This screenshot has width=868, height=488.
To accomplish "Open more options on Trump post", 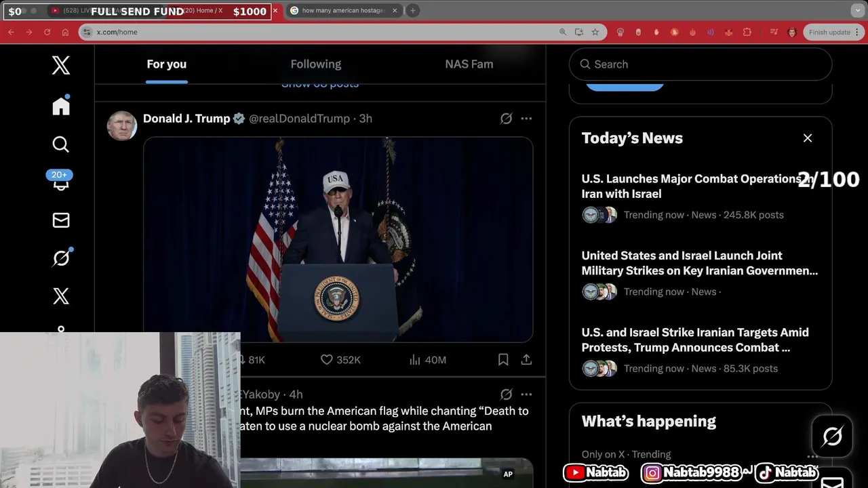I will tap(526, 119).
